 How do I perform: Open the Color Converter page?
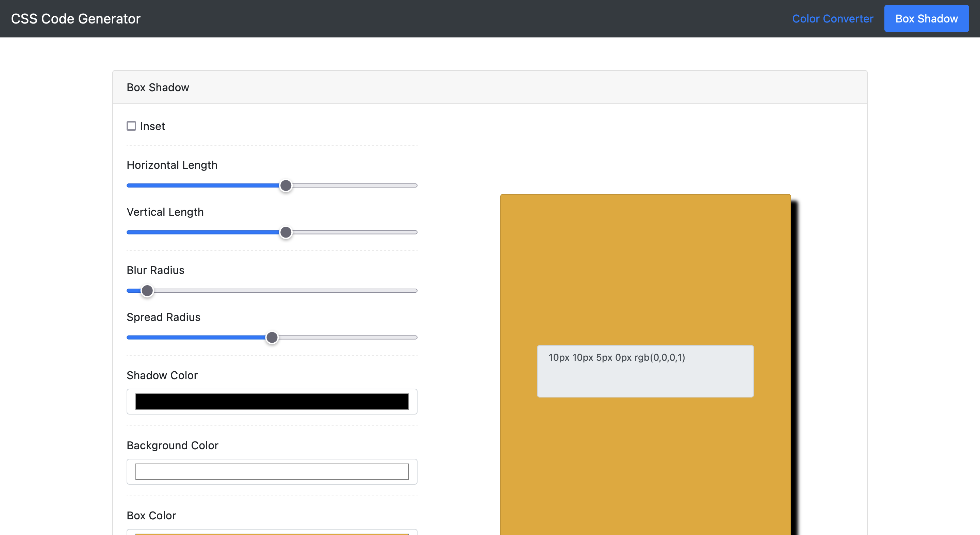coord(832,19)
